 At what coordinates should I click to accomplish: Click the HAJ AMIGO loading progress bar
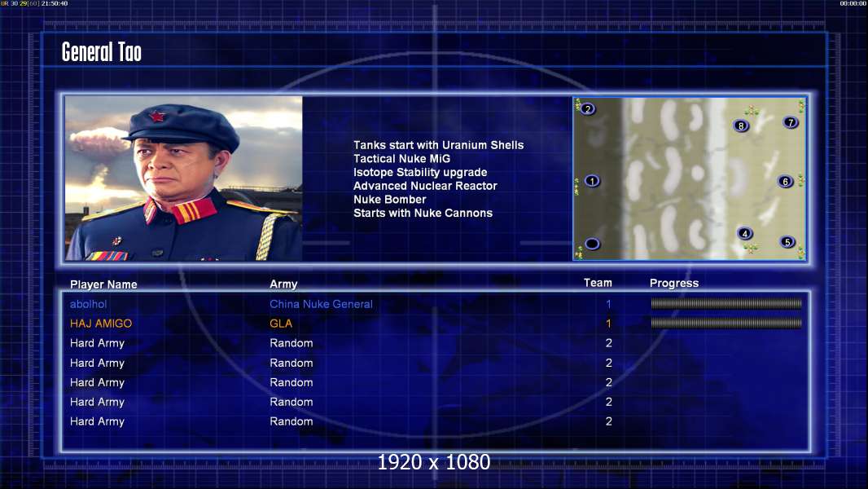726,323
